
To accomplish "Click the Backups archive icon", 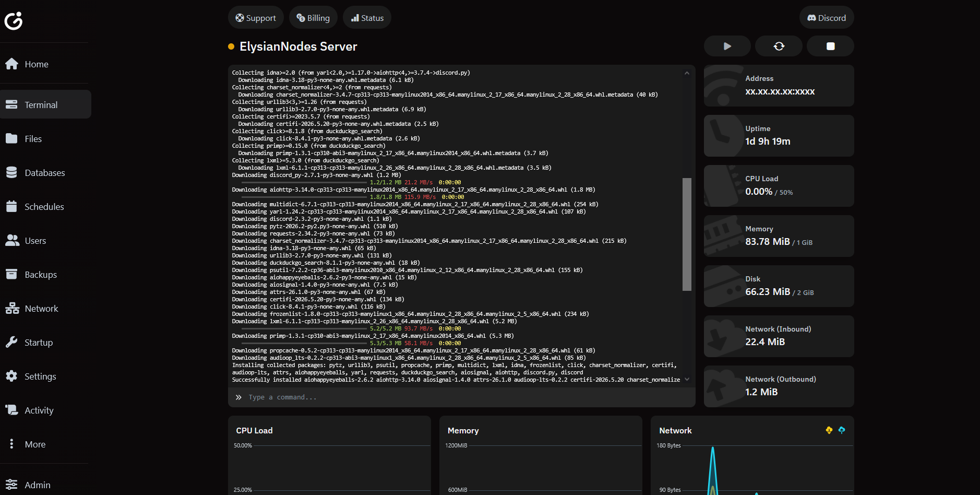I will point(11,274).
